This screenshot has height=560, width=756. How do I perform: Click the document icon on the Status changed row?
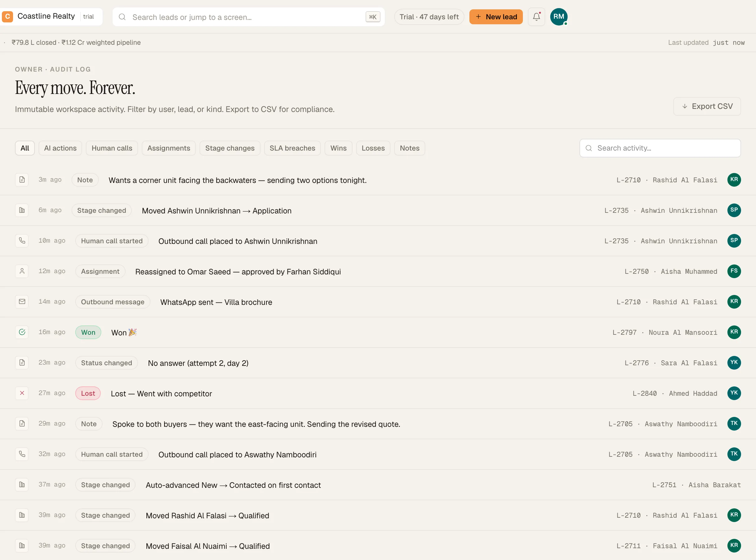click(22, 363)
